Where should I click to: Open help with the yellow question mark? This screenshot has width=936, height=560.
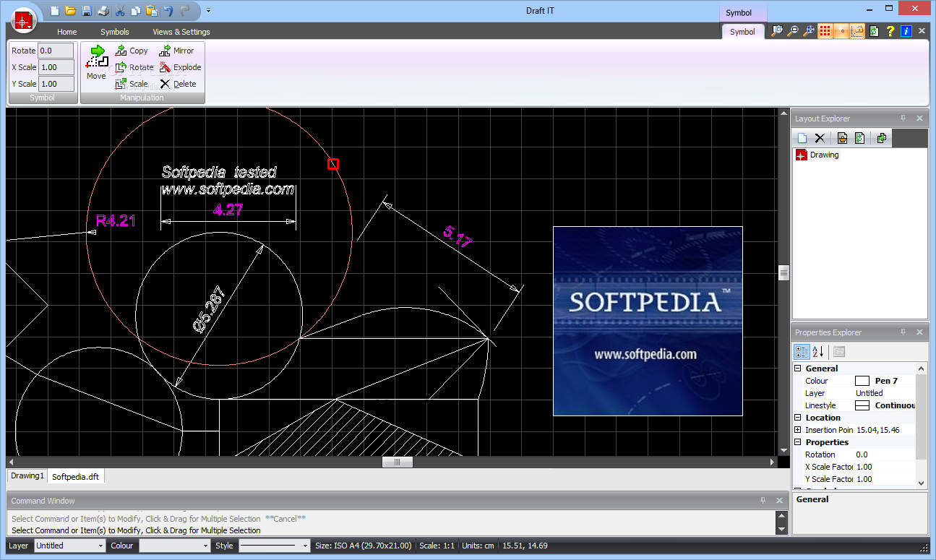pos(890,31)
